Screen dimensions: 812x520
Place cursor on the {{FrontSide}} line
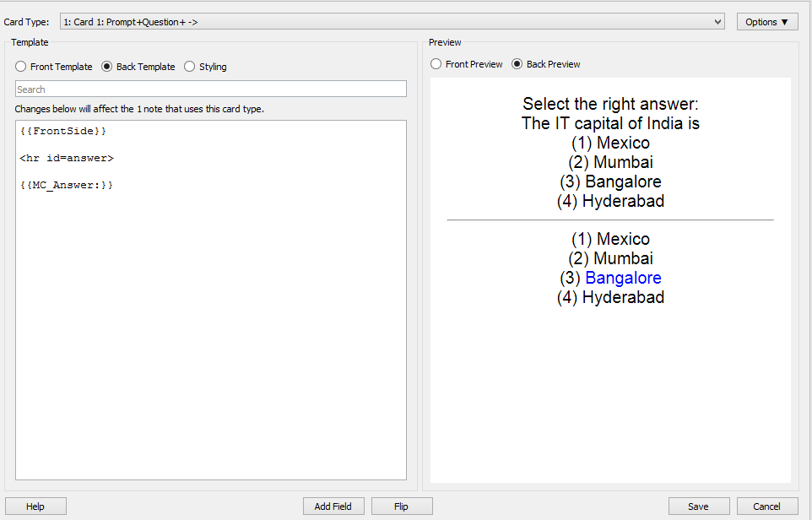[63, 132]
